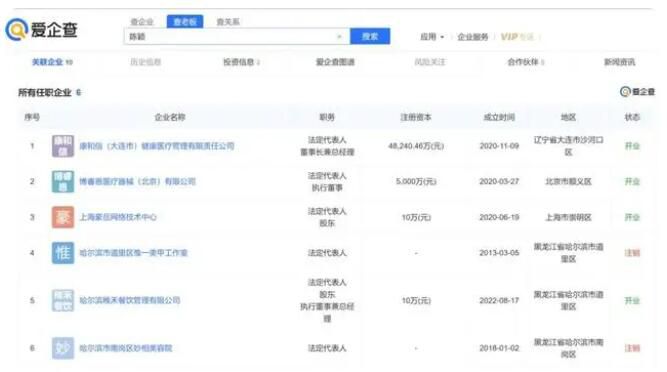Image resolution: width=667 pixels, height=372 pixels.
Task: Select the 48,240.46万(元) capital cell
Action: [416, 146]
